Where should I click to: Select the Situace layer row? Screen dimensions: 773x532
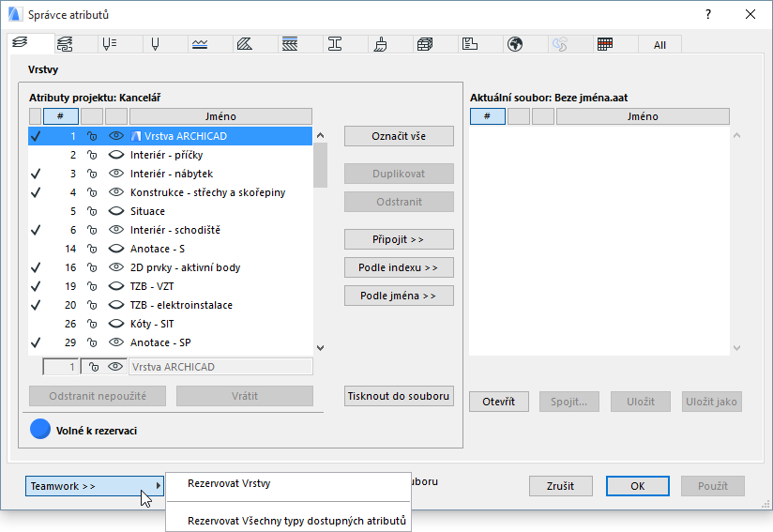(170, 211)
